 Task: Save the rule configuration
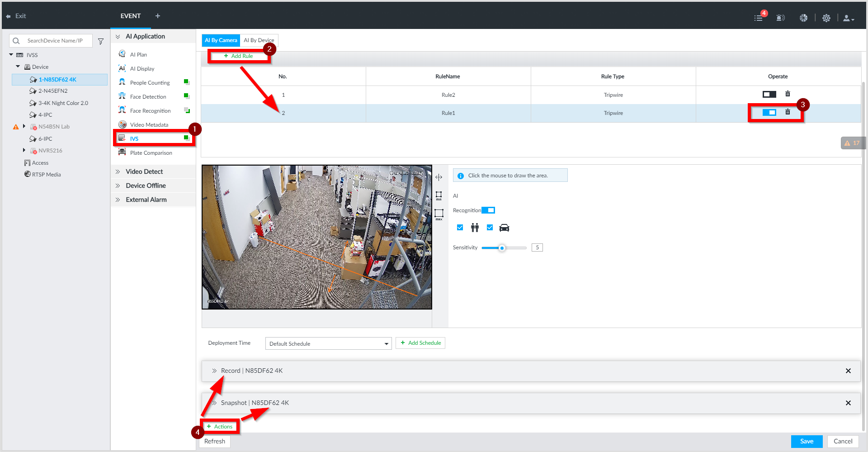click(807, 441)
